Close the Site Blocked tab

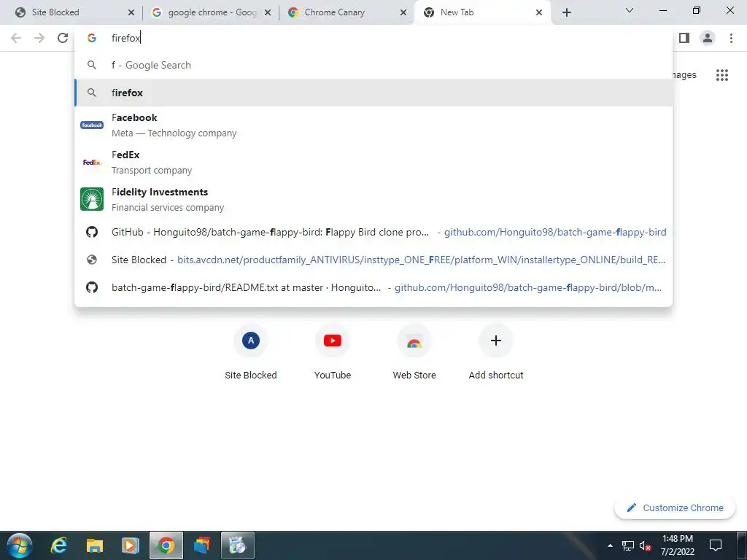tap(131, 12)
